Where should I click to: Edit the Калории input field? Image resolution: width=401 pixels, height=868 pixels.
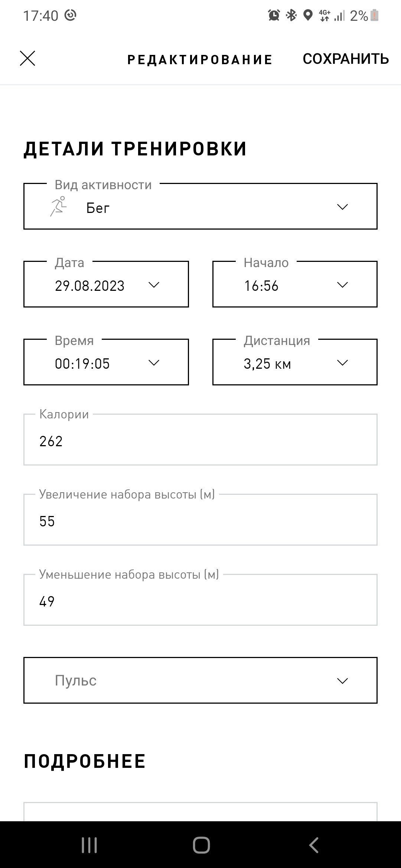[200, 440]
